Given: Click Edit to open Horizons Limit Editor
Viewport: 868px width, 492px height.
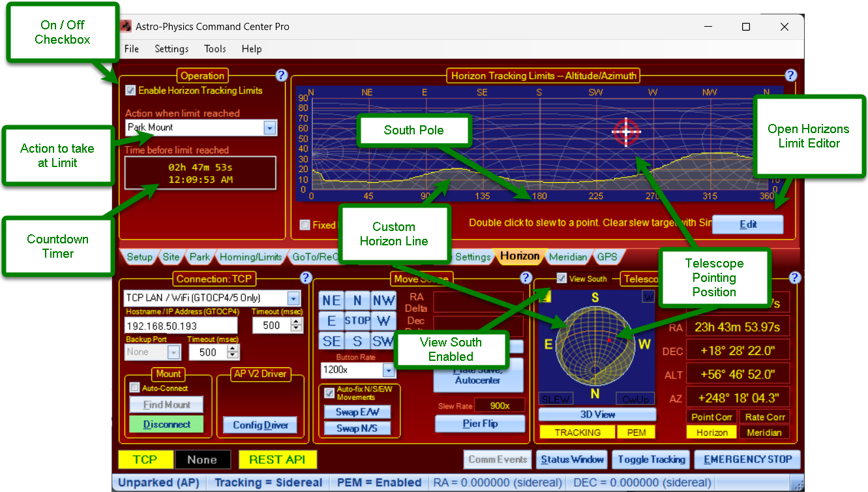Looking at the screenshot, I should pos(747,224).
